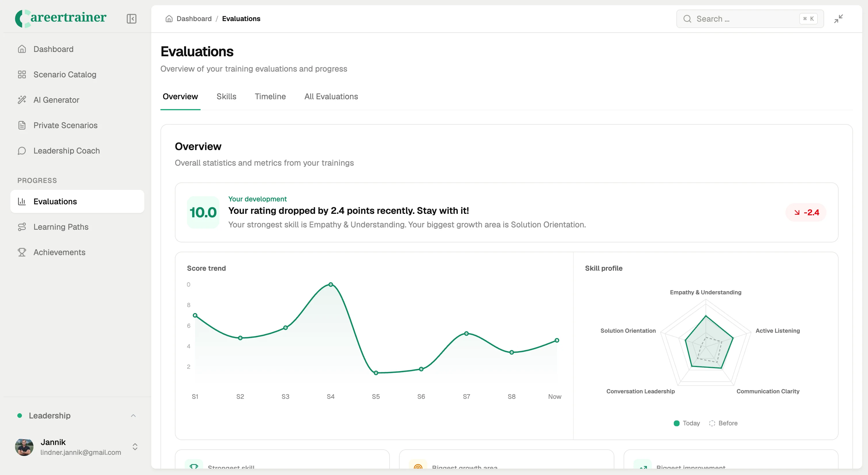This screenshot has height=475, width=868.
Task: Click the -2.4 rating change badge
Action: [x=806, y=213]
